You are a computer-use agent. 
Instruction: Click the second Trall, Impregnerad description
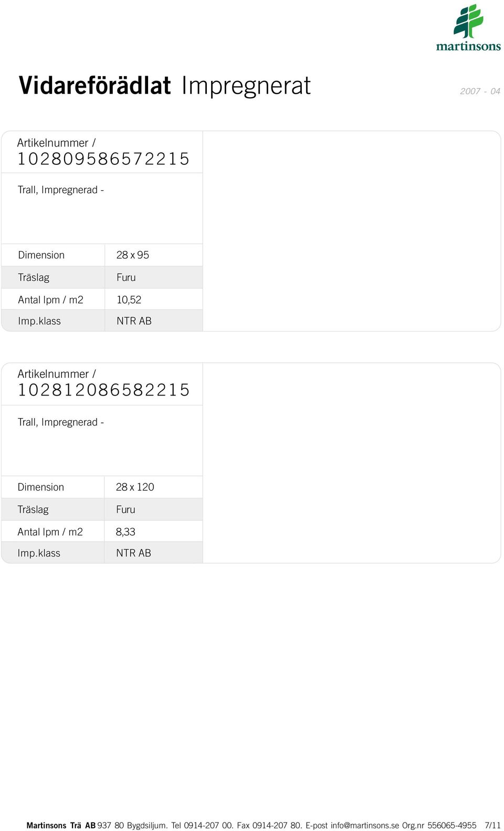[x=61, y=422]
